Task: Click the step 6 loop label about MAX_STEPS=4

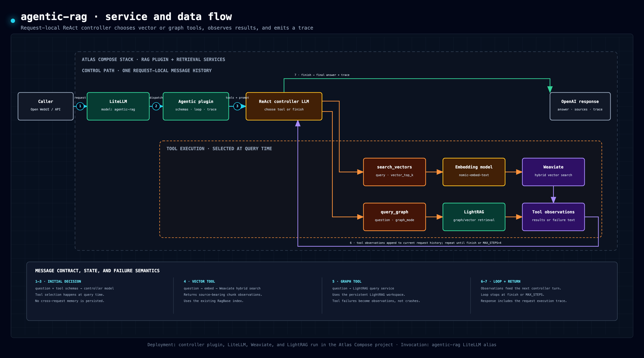Action: tap(426, 243)
